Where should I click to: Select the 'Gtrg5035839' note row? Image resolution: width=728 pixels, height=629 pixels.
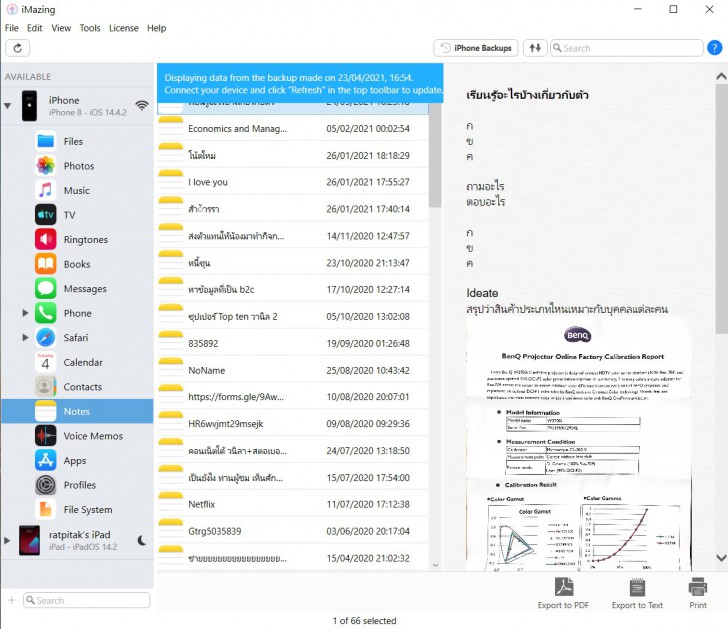click(x=292, y=531)
